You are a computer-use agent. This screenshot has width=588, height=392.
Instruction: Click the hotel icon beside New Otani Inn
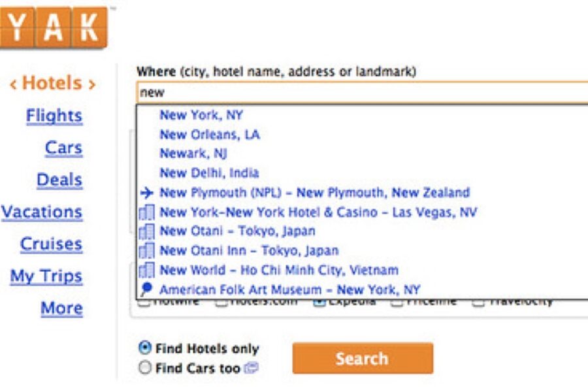point(146,251)
